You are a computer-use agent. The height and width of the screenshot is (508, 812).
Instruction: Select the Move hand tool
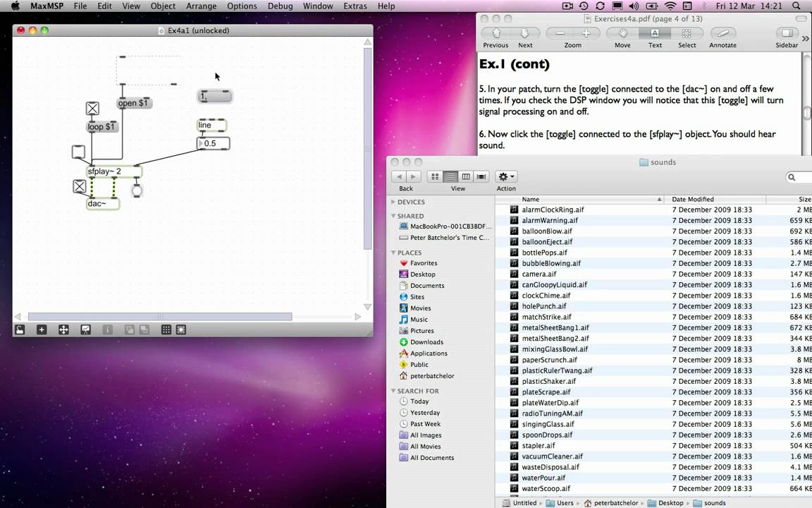622,33
